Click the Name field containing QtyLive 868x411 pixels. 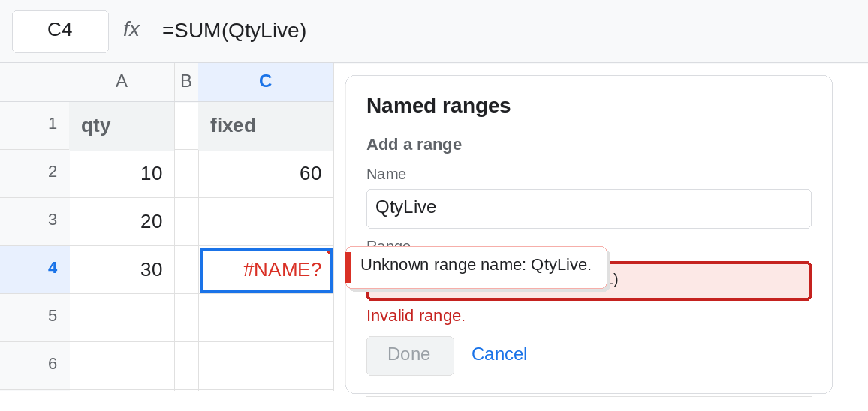click(x=589, y=208)
